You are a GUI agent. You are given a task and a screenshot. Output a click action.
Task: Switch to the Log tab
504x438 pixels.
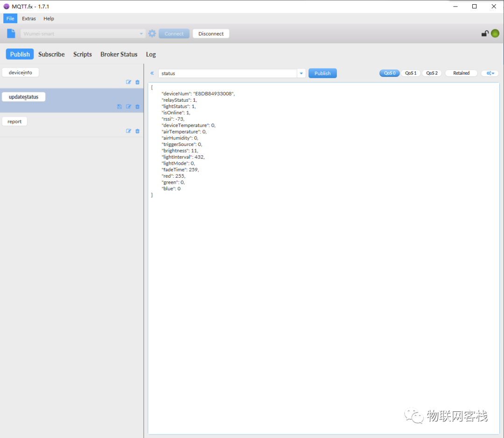click(x=151, y=54)
